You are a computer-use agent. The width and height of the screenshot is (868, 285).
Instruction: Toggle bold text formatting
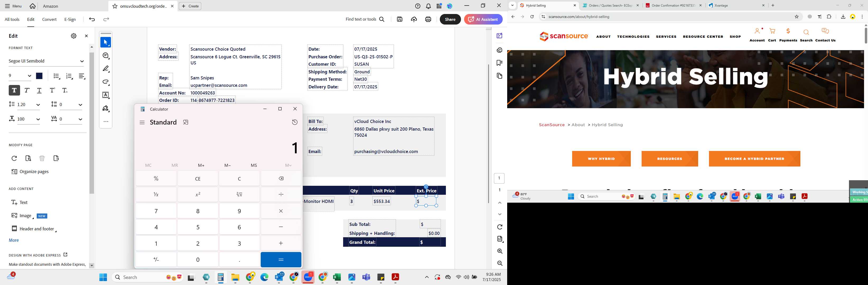pos(14,90)
